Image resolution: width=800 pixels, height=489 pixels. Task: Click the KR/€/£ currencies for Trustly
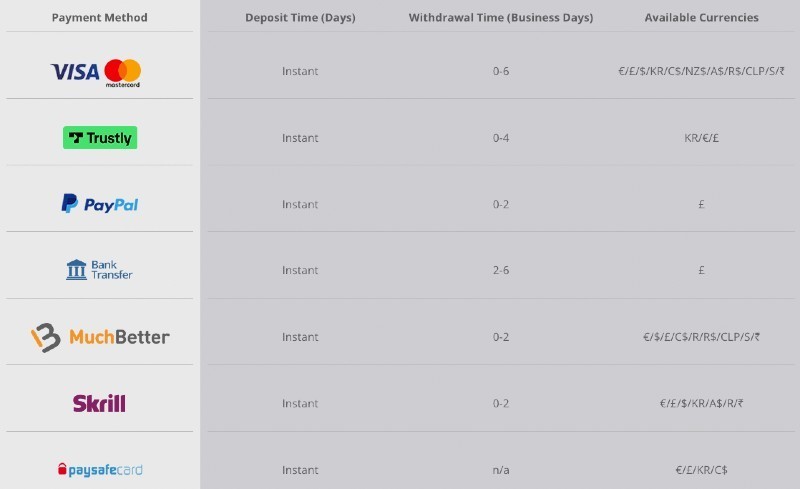tap(702, 138)
